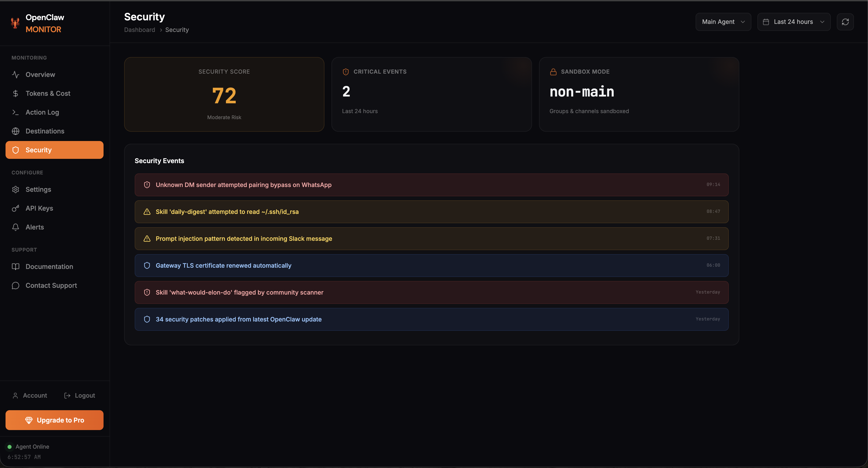The width and height of the screenshot is (868, 468).
Task: Click the OpenClaw lobster logo
Action: point(15,23)
